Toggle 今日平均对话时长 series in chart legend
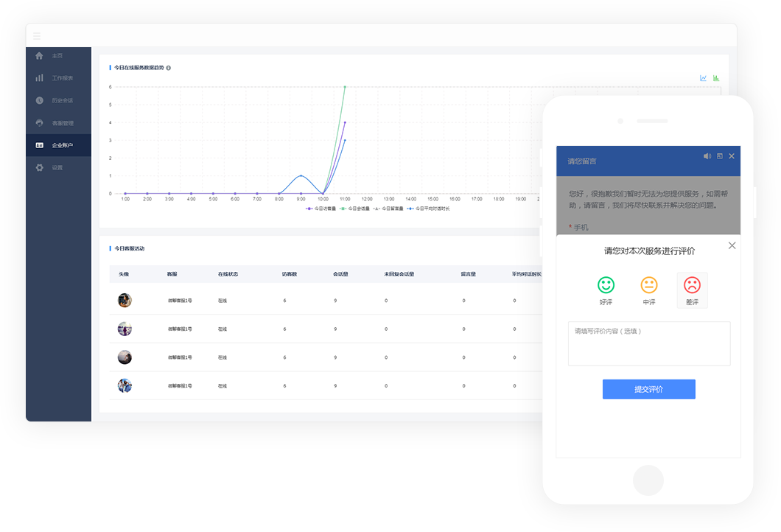The height and width of the screenshot is (532, 781). tap(428, 209)
